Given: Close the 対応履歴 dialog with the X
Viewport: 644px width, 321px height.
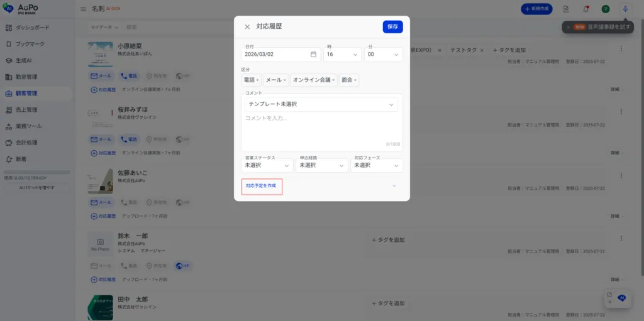Looking at the screenshot, I should pyautogui.click(x=247, y=26).
